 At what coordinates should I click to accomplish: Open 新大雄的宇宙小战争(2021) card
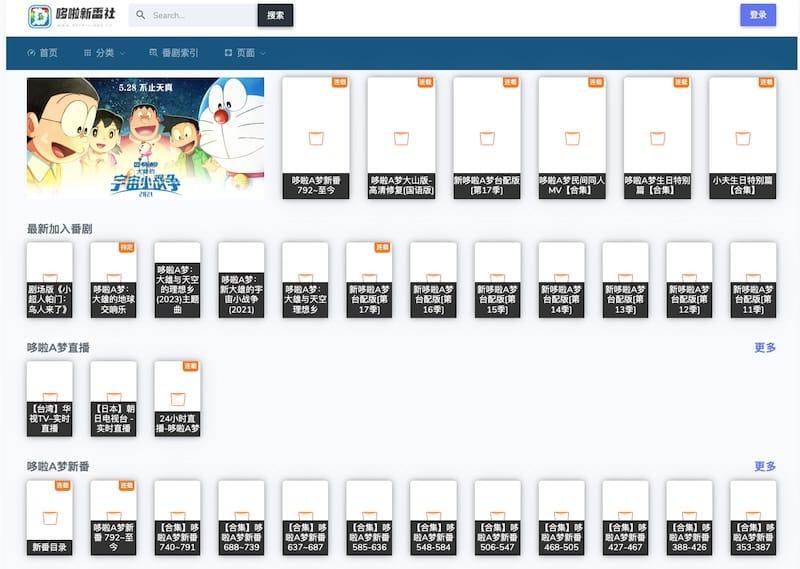pos(241,280)
